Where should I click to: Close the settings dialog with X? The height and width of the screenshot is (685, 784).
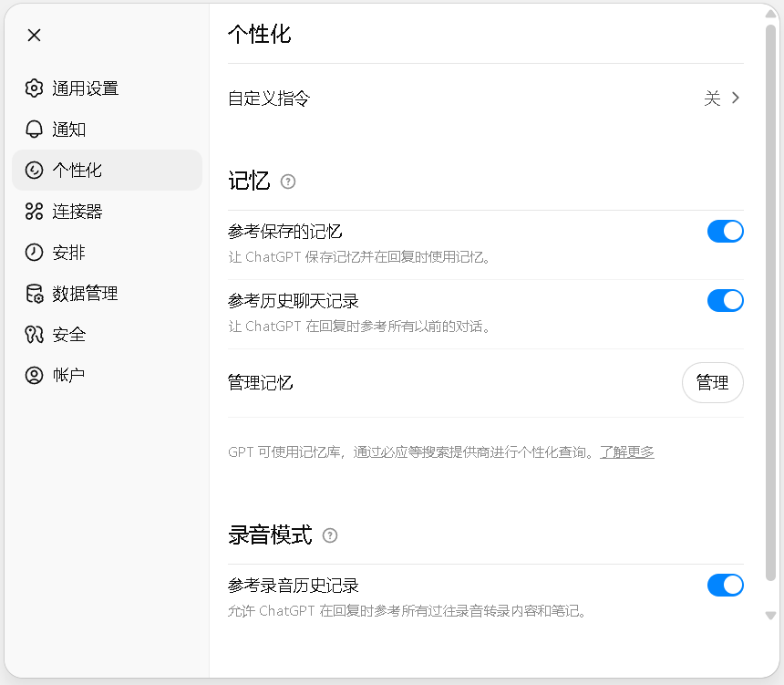(x=34, y=36)
